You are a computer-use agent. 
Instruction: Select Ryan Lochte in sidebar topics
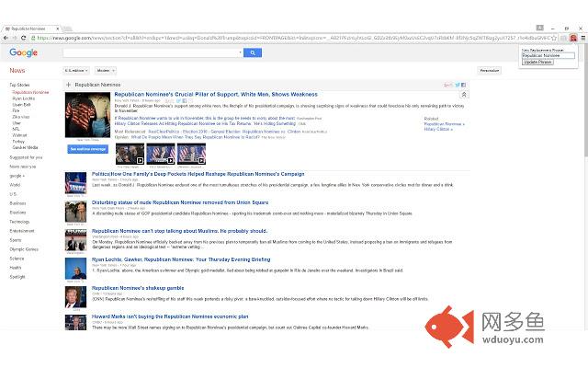(x=24, y=98)
